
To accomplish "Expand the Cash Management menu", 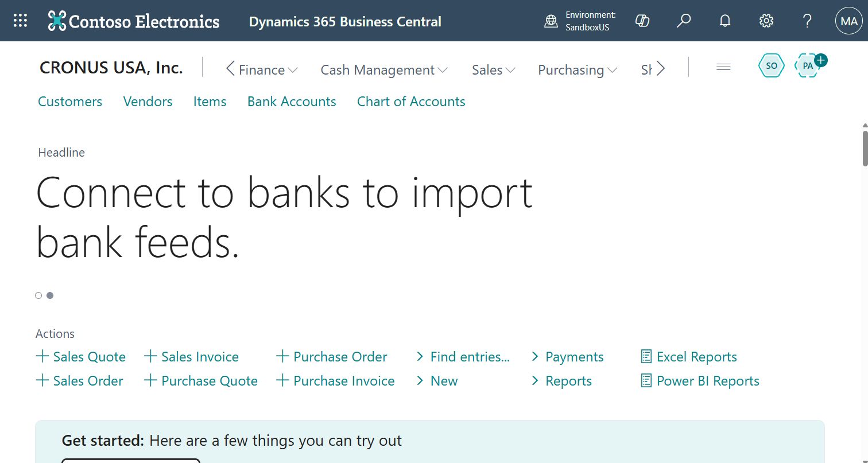I will 384,70.
